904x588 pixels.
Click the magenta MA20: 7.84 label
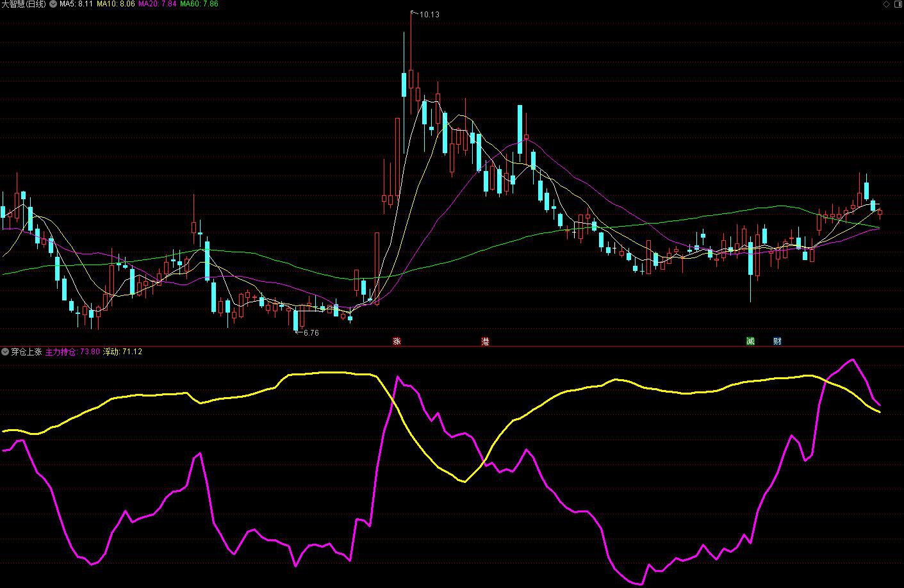[158, 4]
